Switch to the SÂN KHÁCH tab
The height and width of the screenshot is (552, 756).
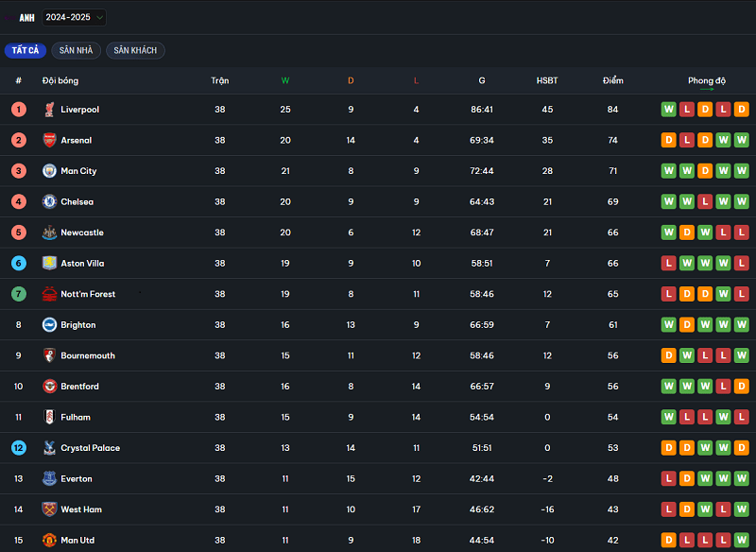[135, 51]
